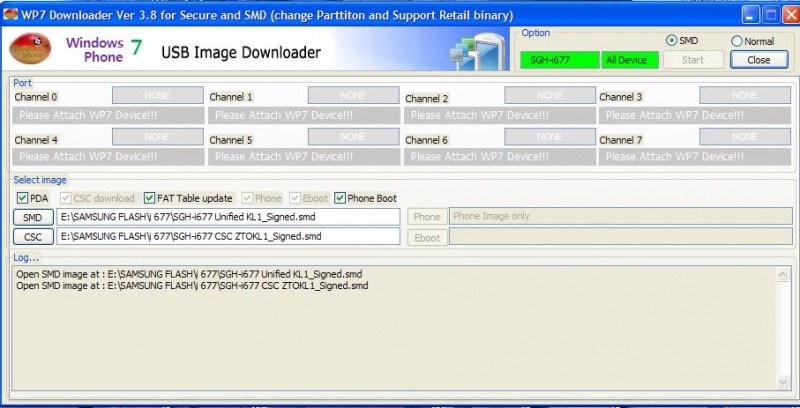This screenshot has height=408, width=800.
Task: Click the Unified KL1 log line
Action: tap(189, 274)
